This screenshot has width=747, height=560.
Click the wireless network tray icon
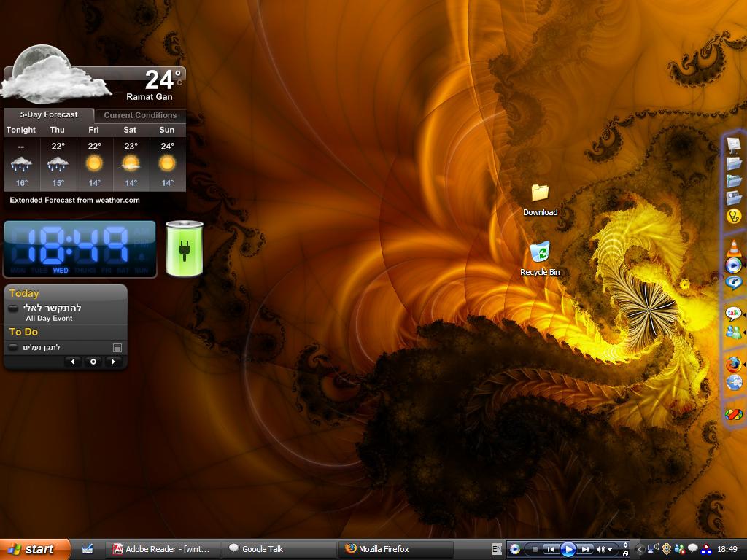[x=654, y=549]
